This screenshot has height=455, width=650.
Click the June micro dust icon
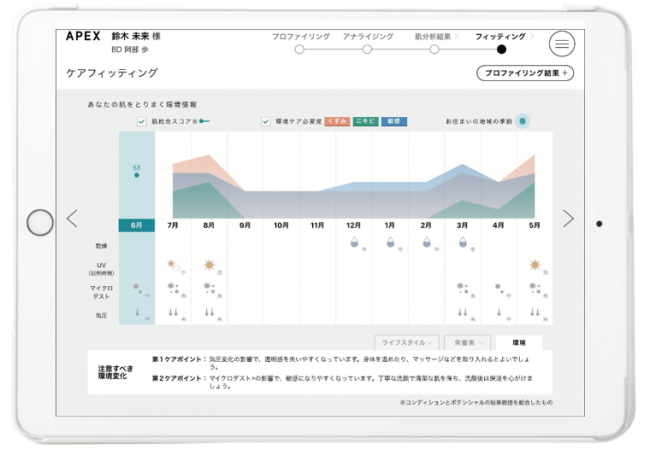coord(138,288)
